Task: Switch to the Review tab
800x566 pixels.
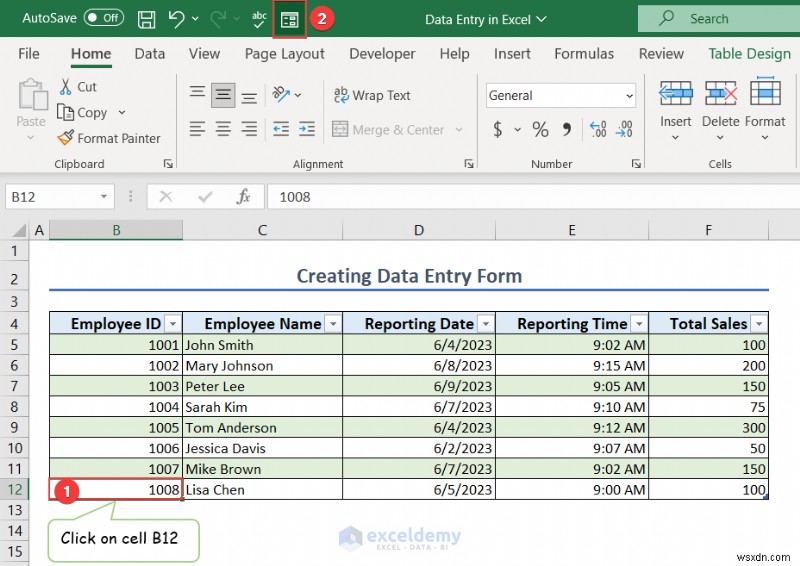Action: pos(661,54)
